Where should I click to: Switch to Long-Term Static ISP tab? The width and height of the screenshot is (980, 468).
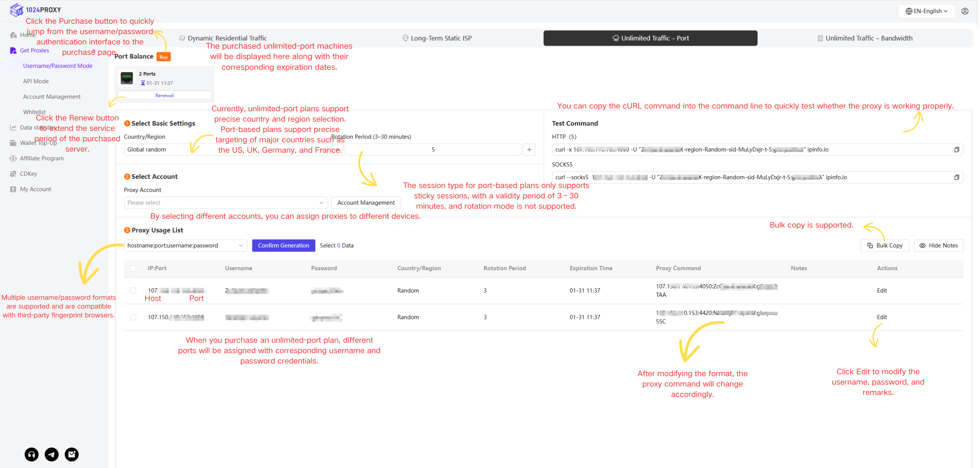coord(437,38)
